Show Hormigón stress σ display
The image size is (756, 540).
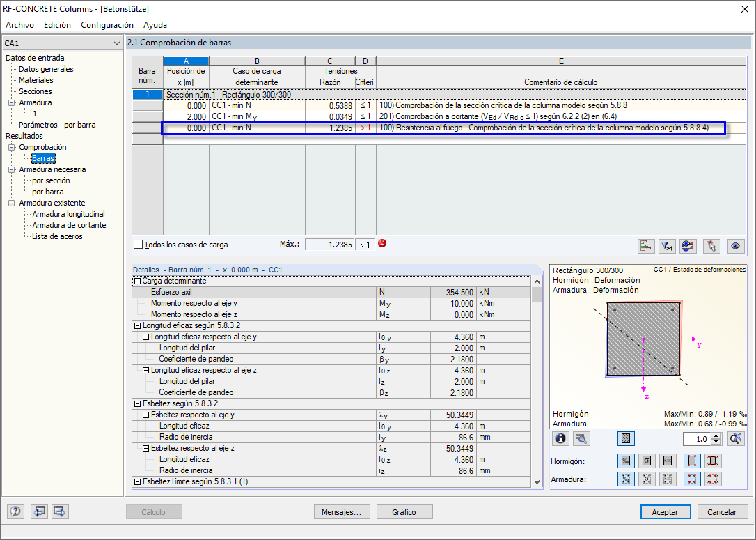point(647,461)
